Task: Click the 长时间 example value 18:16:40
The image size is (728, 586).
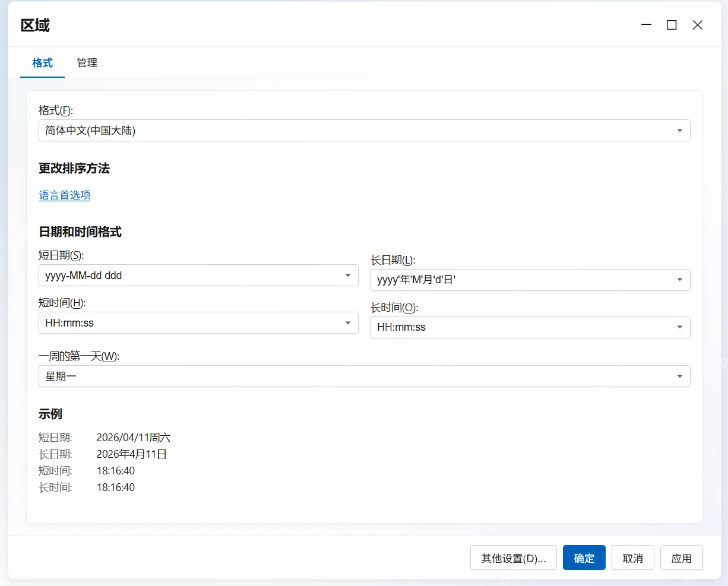Action: (116, 487)
